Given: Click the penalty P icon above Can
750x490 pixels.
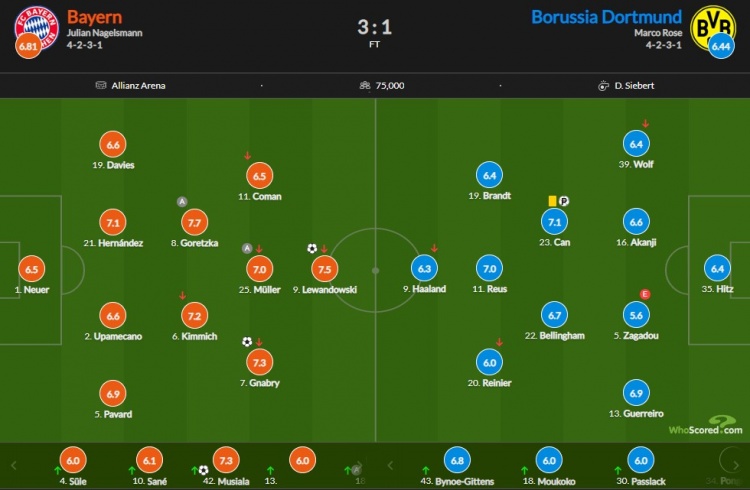Looking at the screenshot, I should (x=563, y=201).
